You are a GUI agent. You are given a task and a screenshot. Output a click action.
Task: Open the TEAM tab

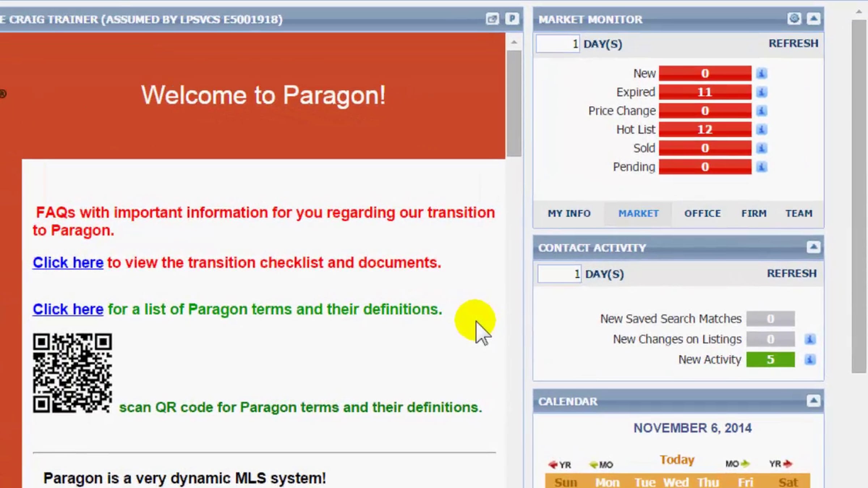coord(799,214)
